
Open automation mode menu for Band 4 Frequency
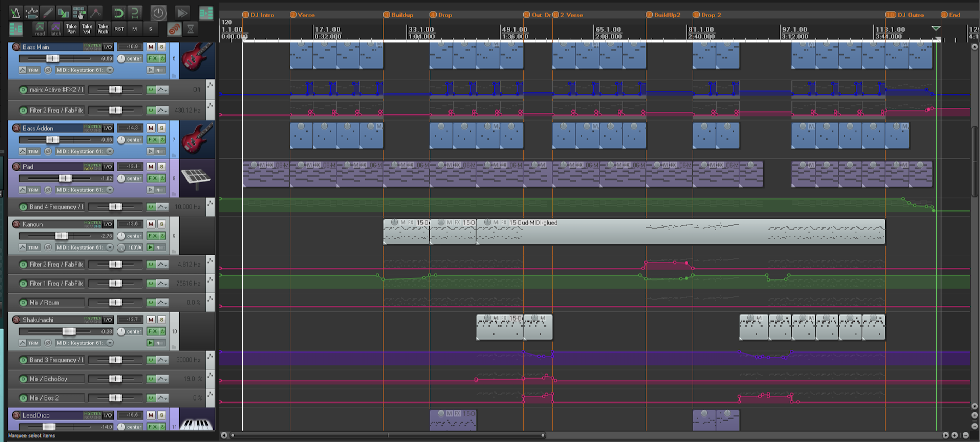point(162,207)
